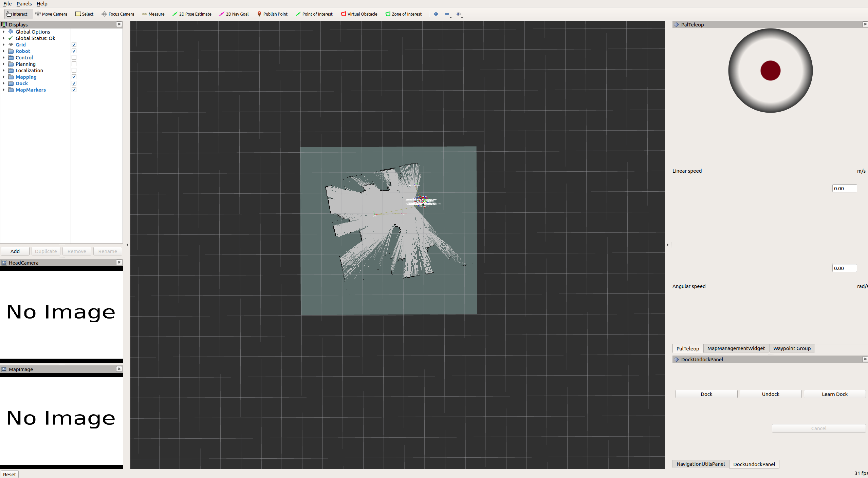This screenshot has width=868, height=478.
Task: Pick the Zone of Interest tool
Action: click(x=403, y=14)
